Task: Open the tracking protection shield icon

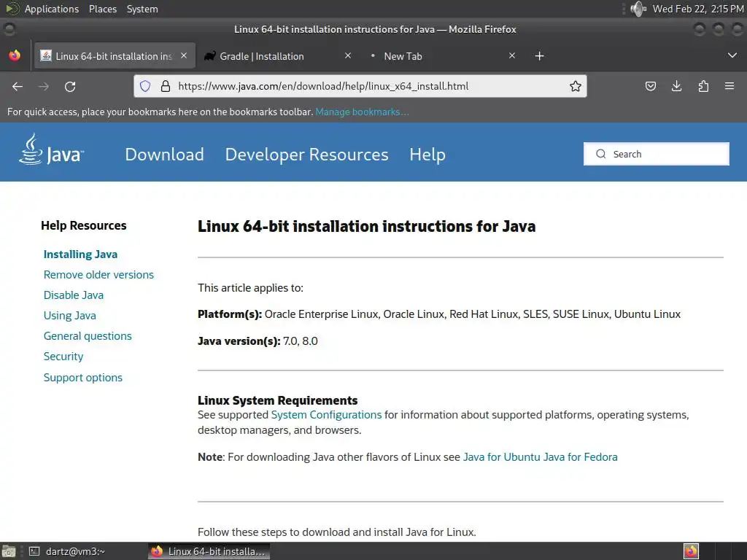Action: 145,86
